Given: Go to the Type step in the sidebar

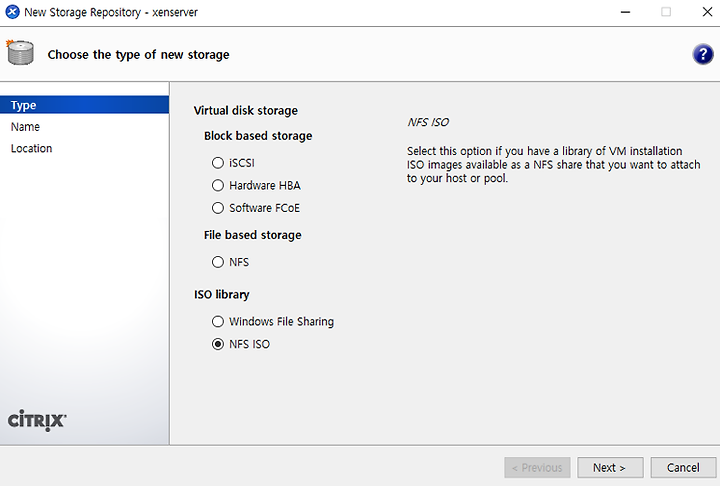Looking at the screenshot, I should click(x=84, y=105).
